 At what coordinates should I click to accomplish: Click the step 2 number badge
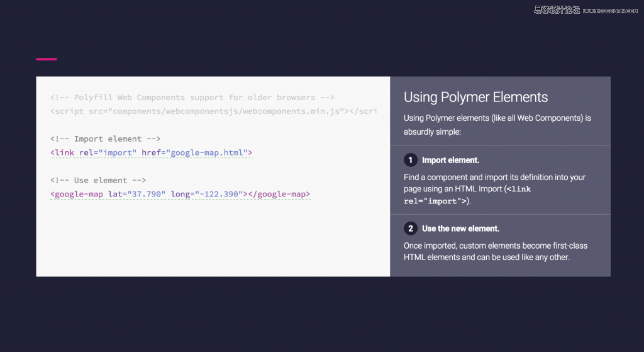(x=410, y=228)
